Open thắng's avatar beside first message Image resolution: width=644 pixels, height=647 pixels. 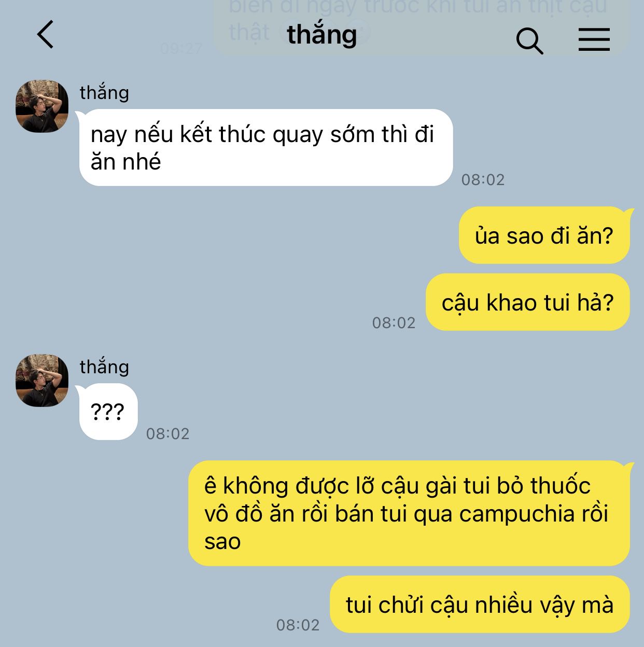click(x=42, y=106)
